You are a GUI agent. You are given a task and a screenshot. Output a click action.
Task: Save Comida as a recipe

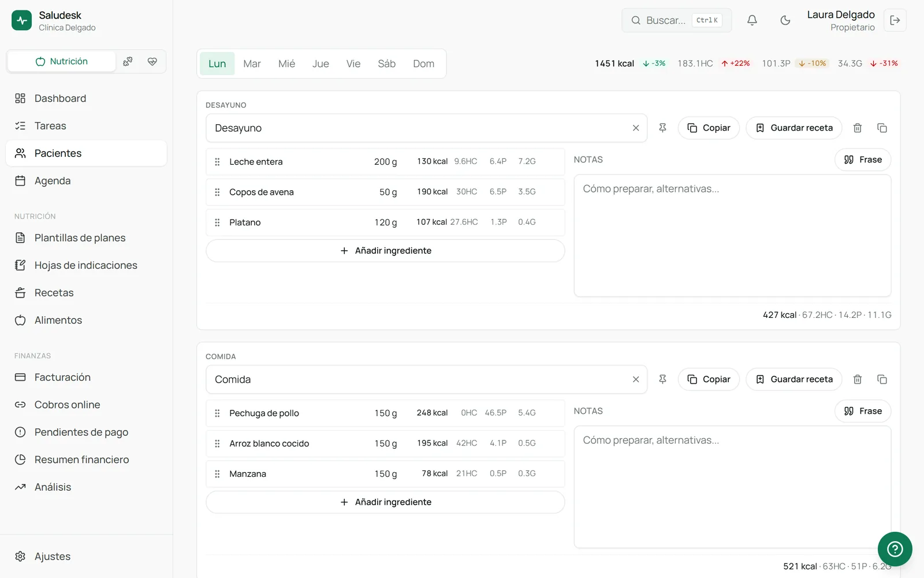794,379
